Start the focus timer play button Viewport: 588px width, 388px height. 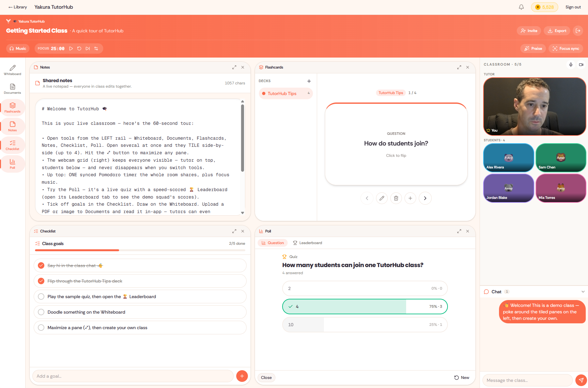point(71,48)
